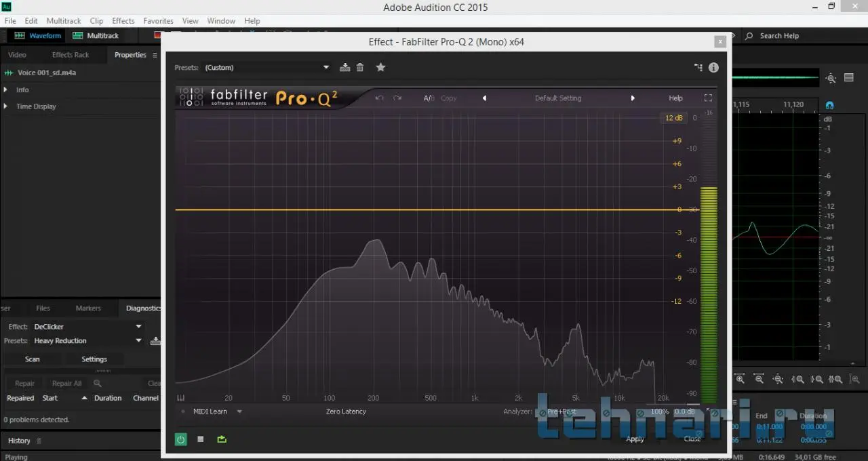The height and width of the screenshot is (461, 868).
Task: Open Heavy Reduction presets dropdown
Action: point(87,341)
